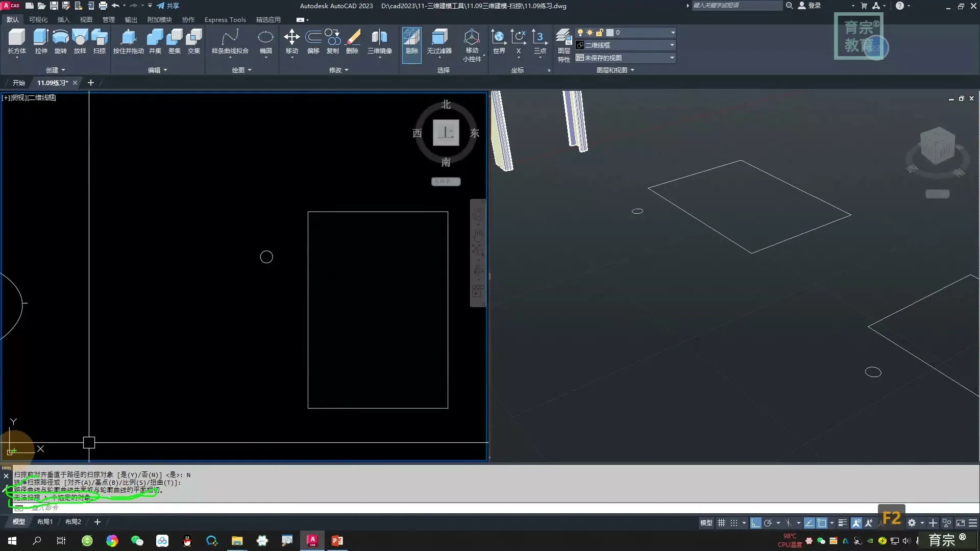Image resolution: width=980 pixels, height=551 pixels.
Task: Select the 长方体 box tool
Action: click(x=16, y=38)
